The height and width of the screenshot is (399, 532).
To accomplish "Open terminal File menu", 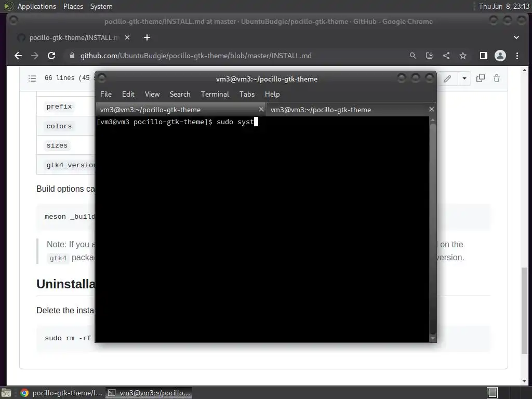I will pos(106,94).
